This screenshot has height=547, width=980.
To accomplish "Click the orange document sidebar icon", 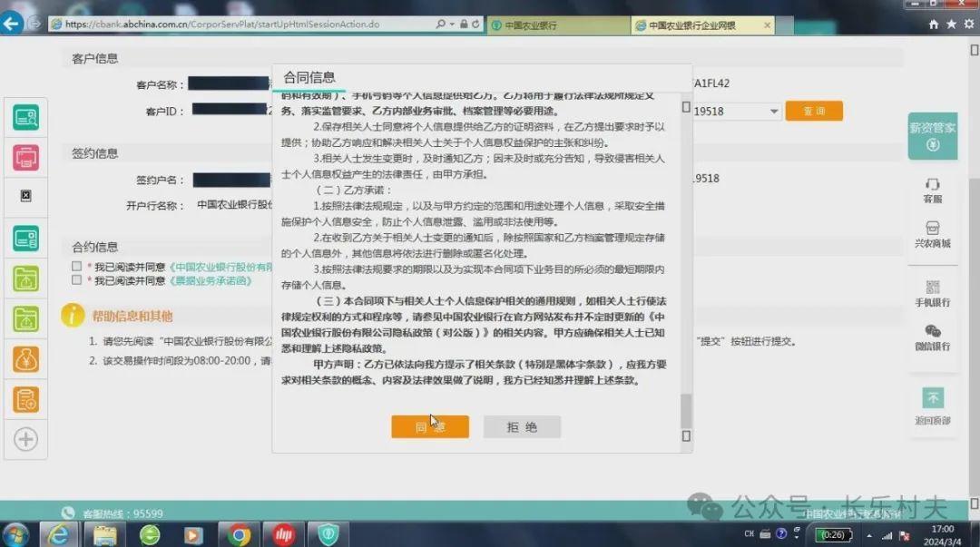I will [25, 400].
